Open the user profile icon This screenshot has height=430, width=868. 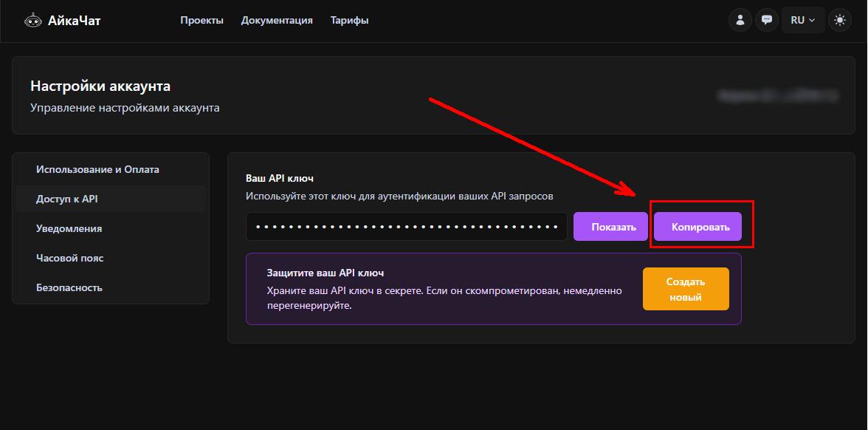(740, 20)
